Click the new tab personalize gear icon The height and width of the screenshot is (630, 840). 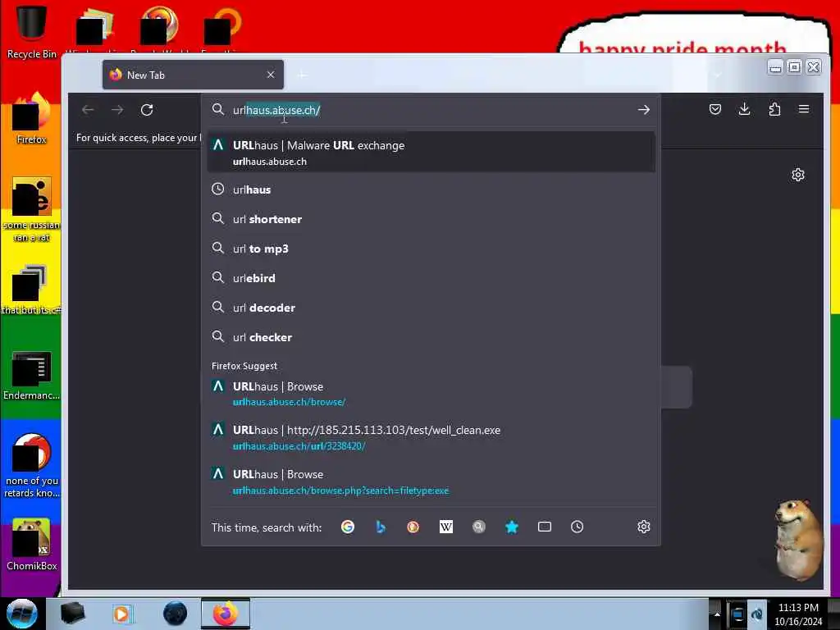pyautogui.click(x=797, y=175)
